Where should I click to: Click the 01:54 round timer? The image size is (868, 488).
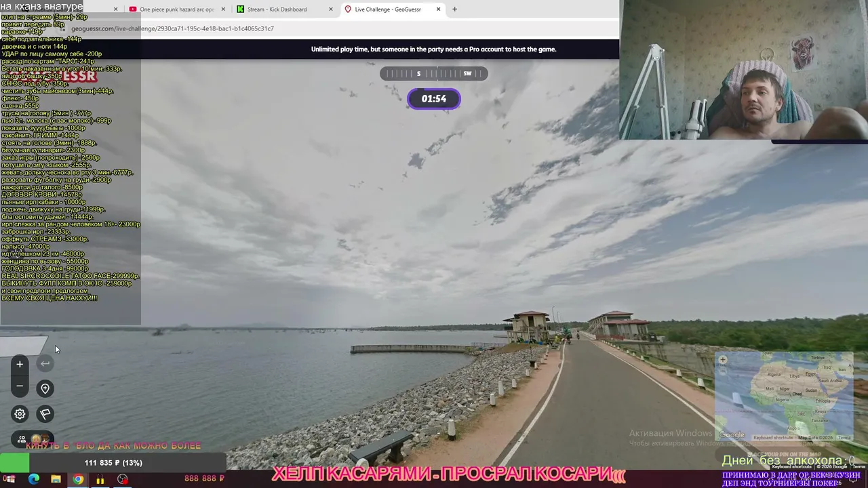434,99
